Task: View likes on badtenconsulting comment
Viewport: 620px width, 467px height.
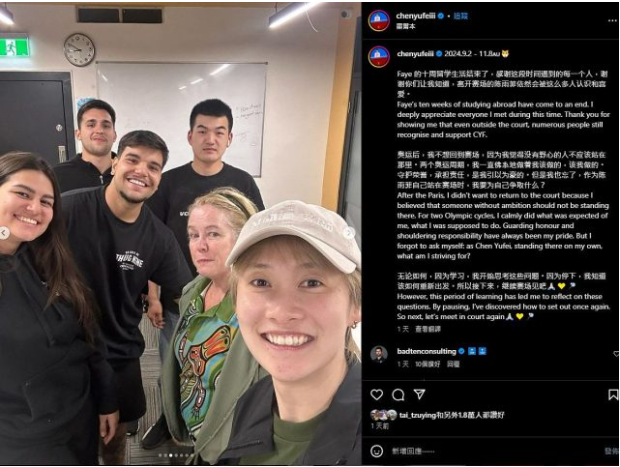Action: [x=427, y=364]
